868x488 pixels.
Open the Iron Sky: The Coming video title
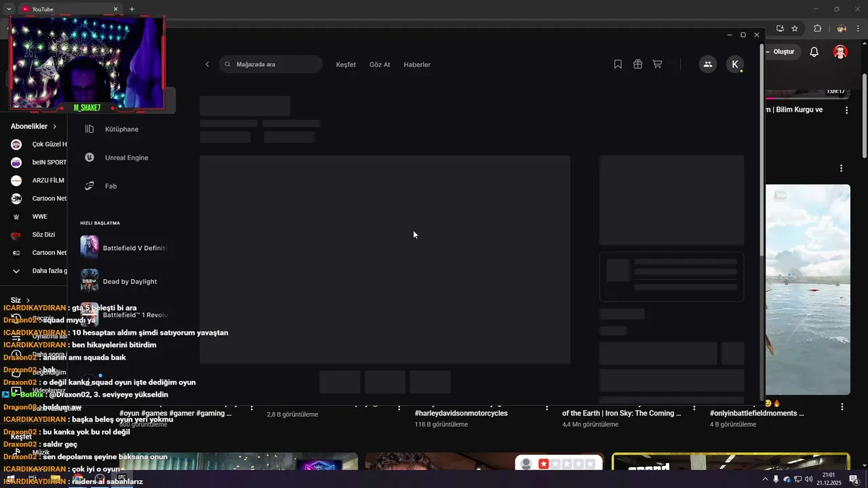(622, 413)
